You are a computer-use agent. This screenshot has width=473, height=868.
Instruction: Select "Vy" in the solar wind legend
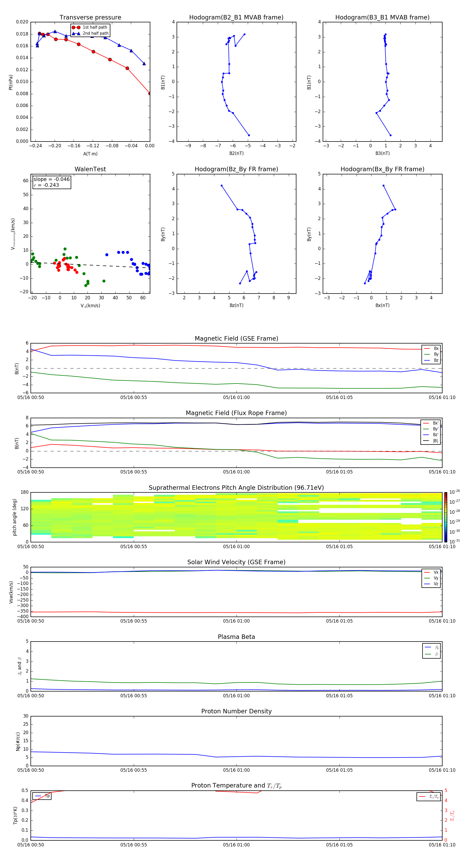pyautogui.click(x=431, y=578)
